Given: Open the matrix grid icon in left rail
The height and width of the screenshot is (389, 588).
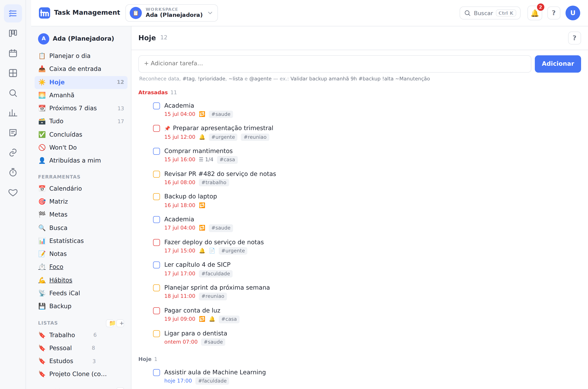Looking at the screenshot, I should [x=13, y=73].
